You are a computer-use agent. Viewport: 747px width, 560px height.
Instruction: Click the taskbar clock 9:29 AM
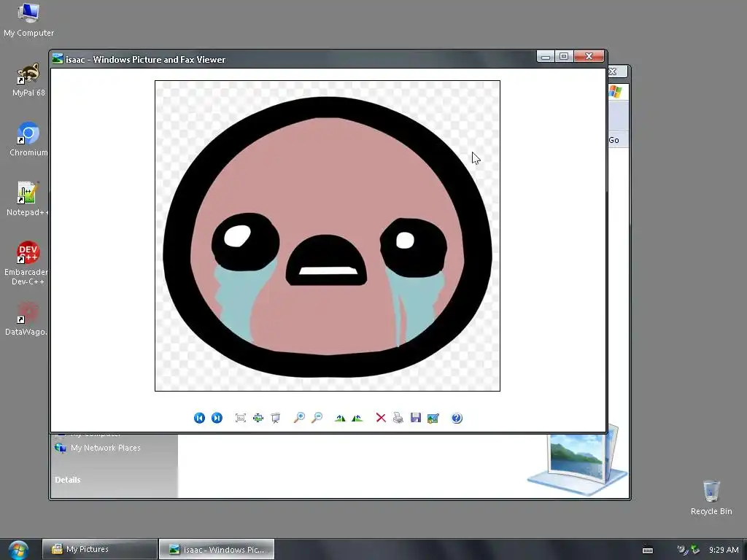click(x=724, y=550)
